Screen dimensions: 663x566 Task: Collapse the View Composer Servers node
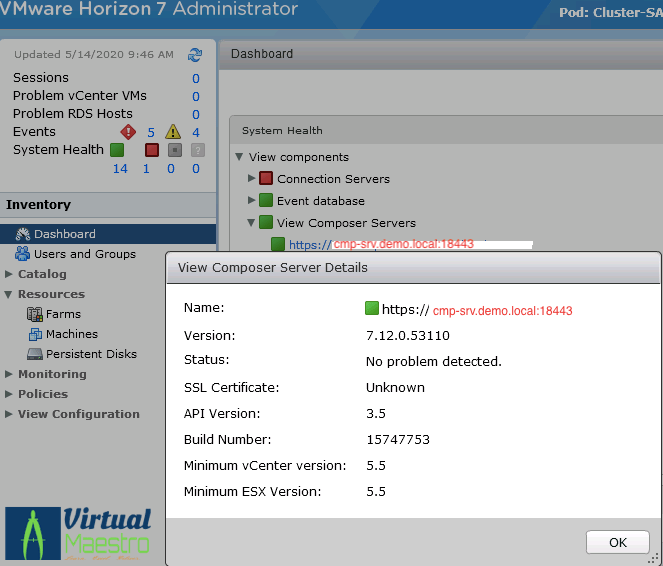252,223
